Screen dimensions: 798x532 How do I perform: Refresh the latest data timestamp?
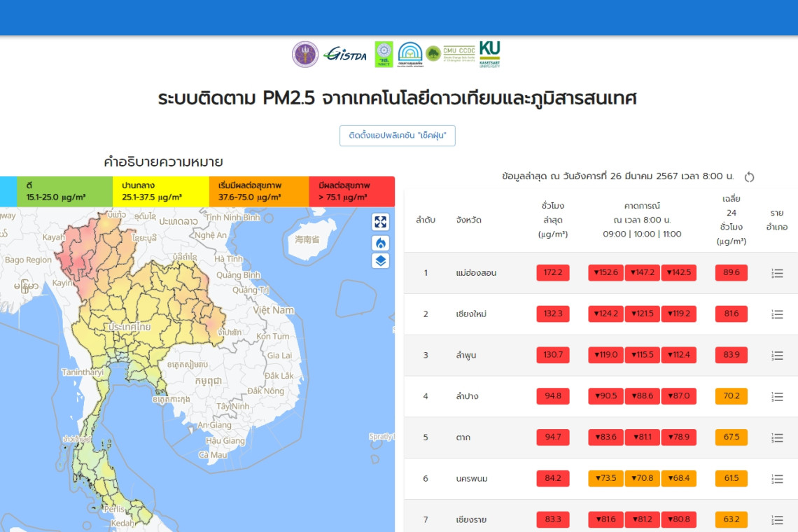(749, 177)
